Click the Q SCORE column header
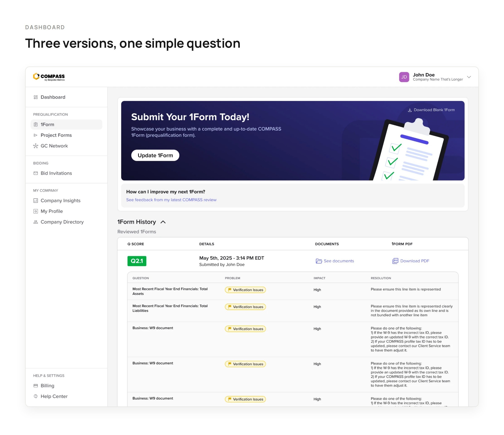This screenshot has height=435, width=504. click(x=136, y=244)
